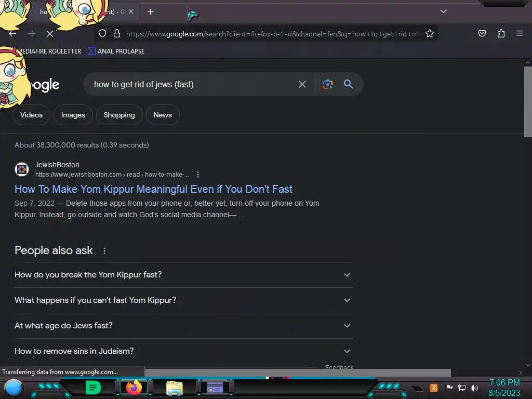Open the Save to Pocket icon

coord(482,33)
